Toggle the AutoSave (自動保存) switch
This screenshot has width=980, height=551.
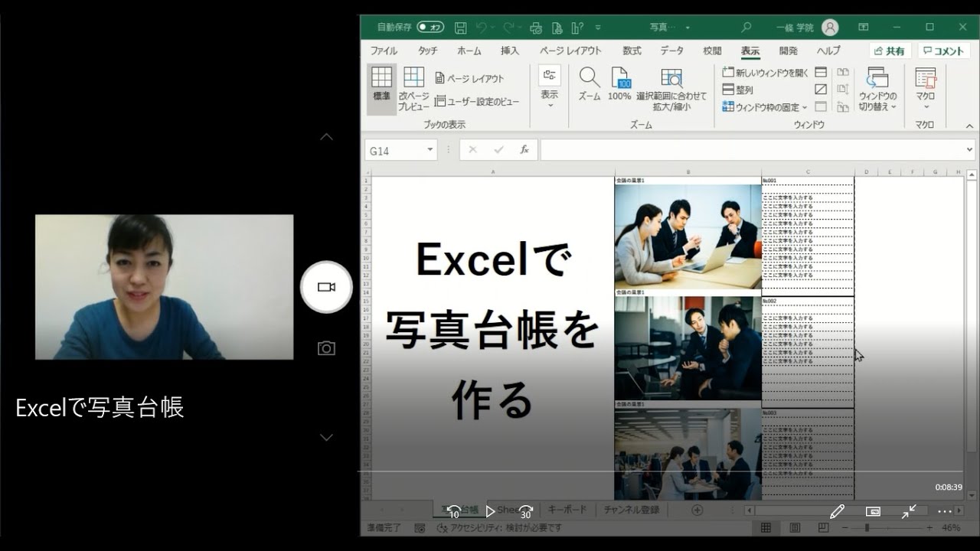(x=430, y=28)
